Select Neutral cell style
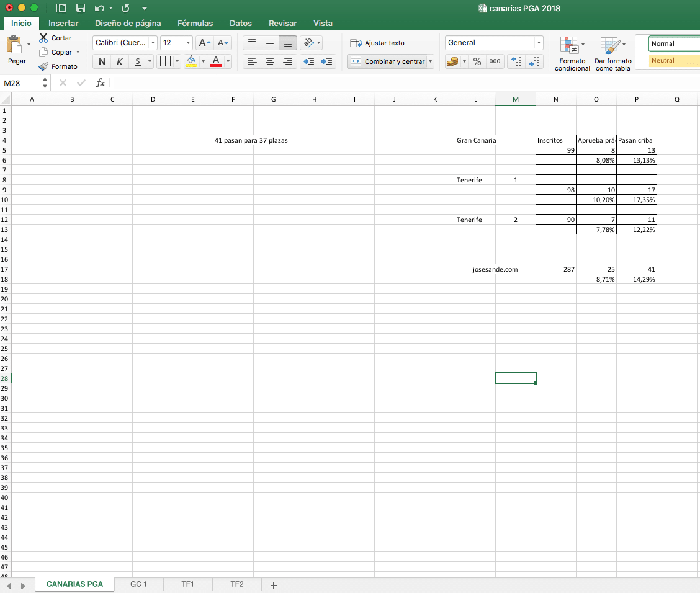The image size is (700, 593). click(674, 61)
